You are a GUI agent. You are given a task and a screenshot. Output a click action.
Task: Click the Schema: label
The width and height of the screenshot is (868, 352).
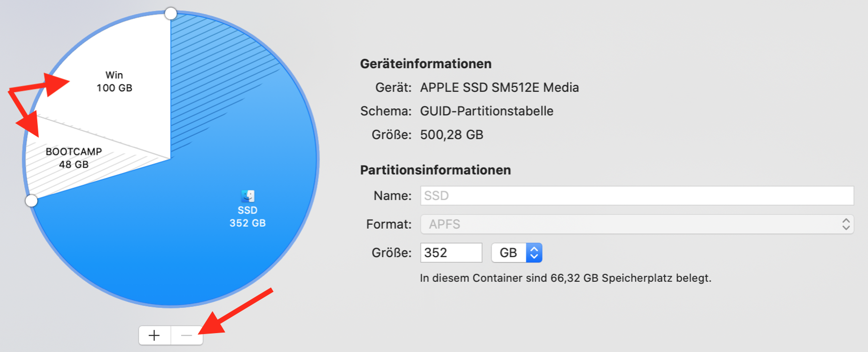click(x=386, y=111)
